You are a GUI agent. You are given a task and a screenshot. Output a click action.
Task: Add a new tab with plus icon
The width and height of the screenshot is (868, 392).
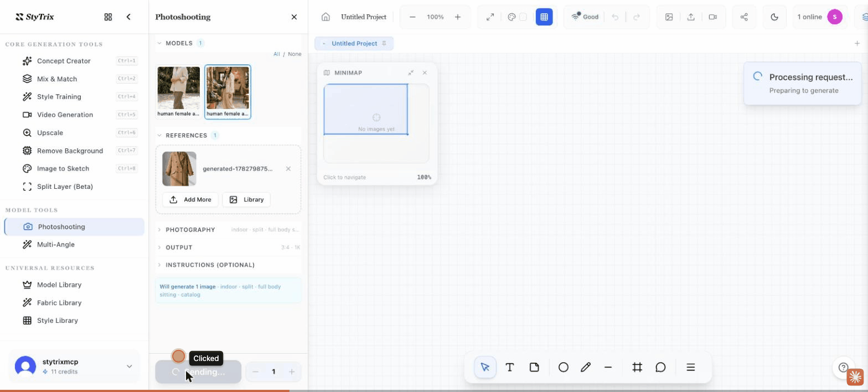point(857,43)
